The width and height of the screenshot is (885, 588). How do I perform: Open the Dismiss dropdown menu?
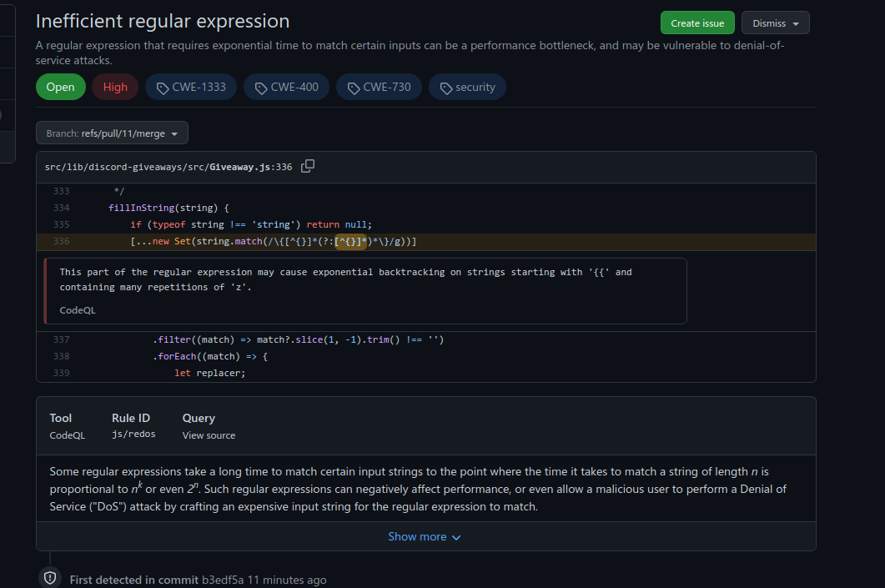(775, 23)
